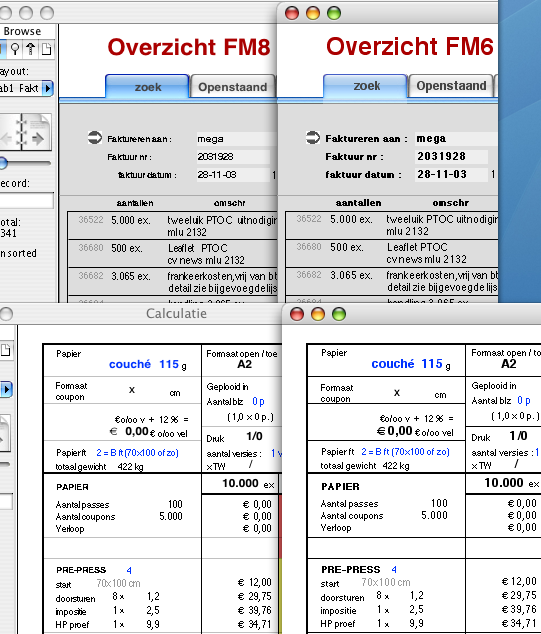Select 'zoek' tab in Overzicht FM6

[366, 86]
